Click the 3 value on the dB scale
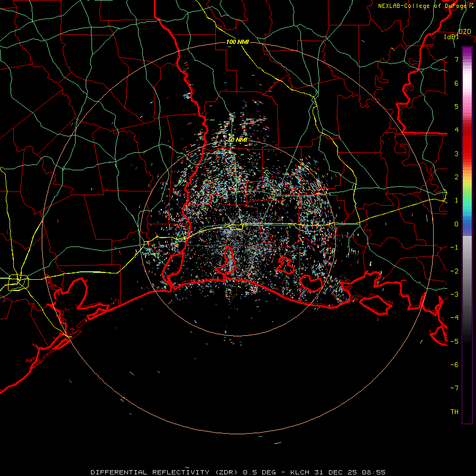 (x=456, y=153)
